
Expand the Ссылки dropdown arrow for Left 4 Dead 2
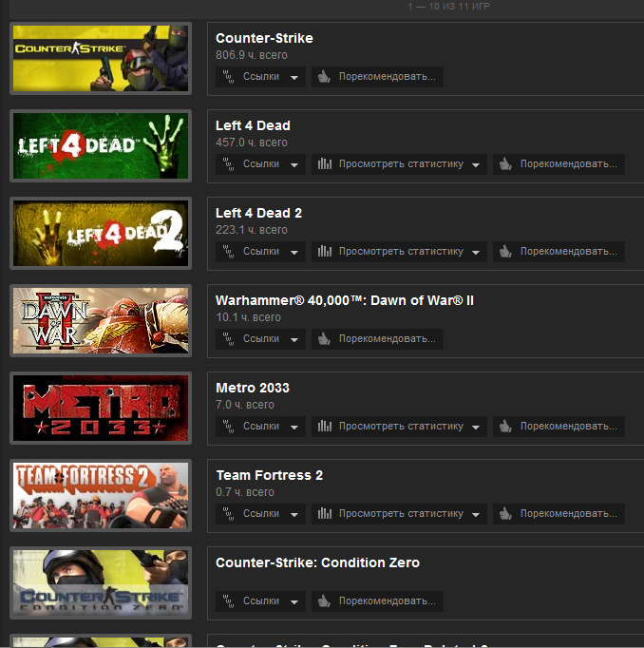(294, 253)
